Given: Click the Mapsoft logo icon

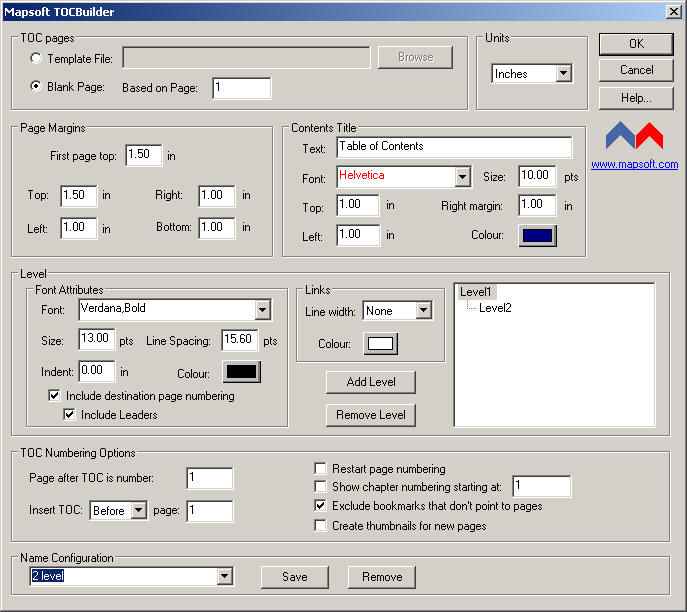Looking at the screenshot, I should (634, 136).
